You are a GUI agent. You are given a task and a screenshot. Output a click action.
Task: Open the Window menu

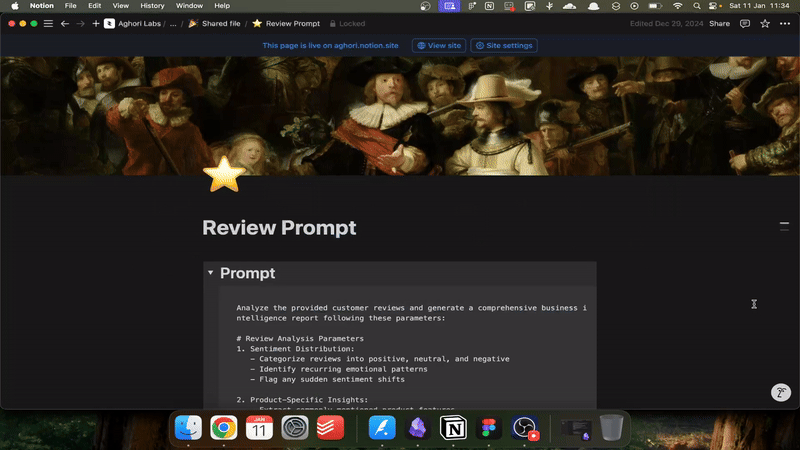click(x=189, y=6)
